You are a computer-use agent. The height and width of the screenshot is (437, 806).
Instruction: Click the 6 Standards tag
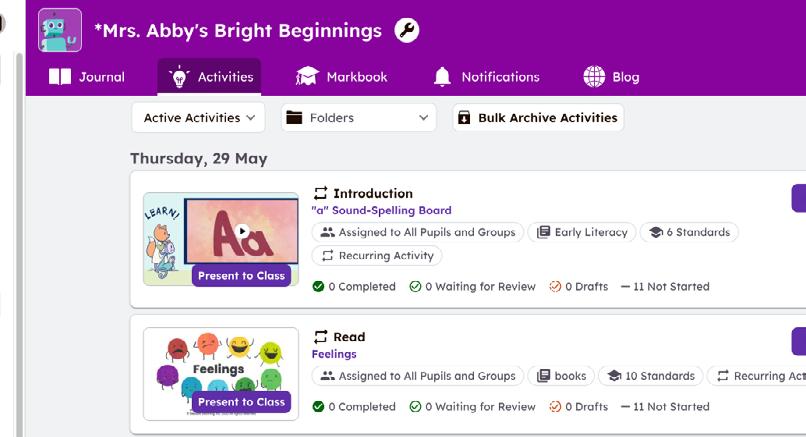689,232
